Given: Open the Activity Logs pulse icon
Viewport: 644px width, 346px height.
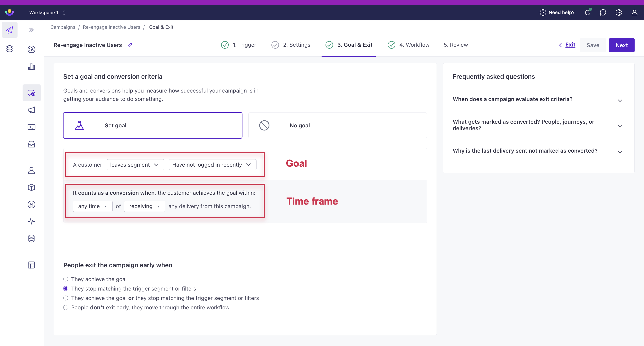Looking at the screenshot, I should pyautogui.click(x=31, y=221).
